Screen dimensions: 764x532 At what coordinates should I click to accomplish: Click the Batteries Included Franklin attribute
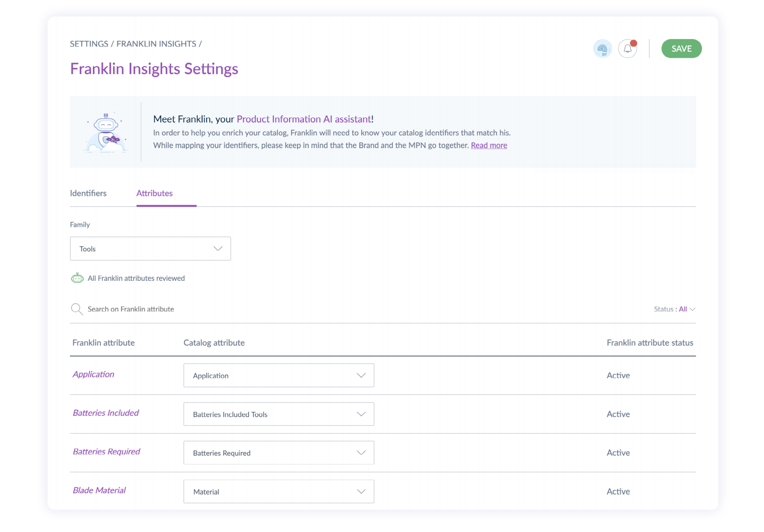(x=106, y=413)
